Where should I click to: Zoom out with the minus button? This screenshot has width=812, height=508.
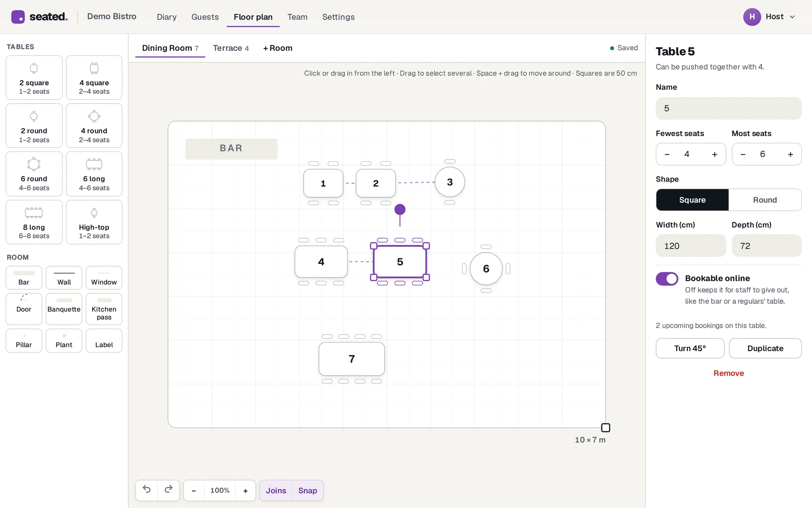coord(194,490)
